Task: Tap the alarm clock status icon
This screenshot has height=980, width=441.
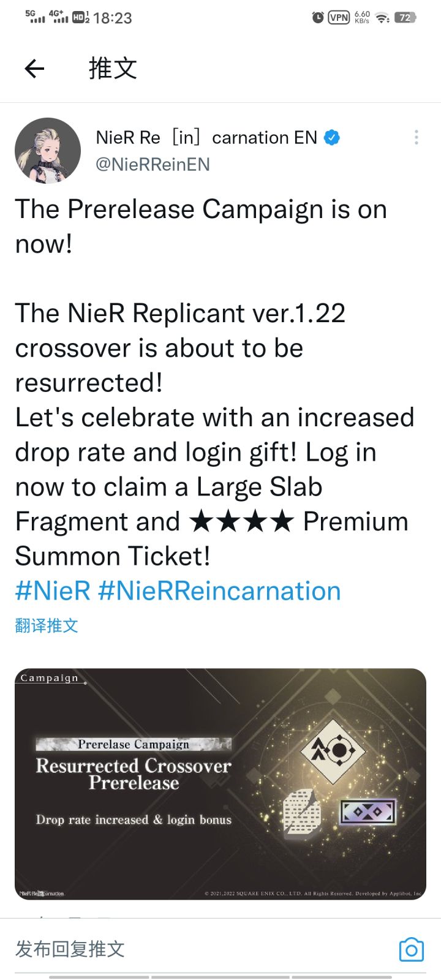Action: coord(318,17)
